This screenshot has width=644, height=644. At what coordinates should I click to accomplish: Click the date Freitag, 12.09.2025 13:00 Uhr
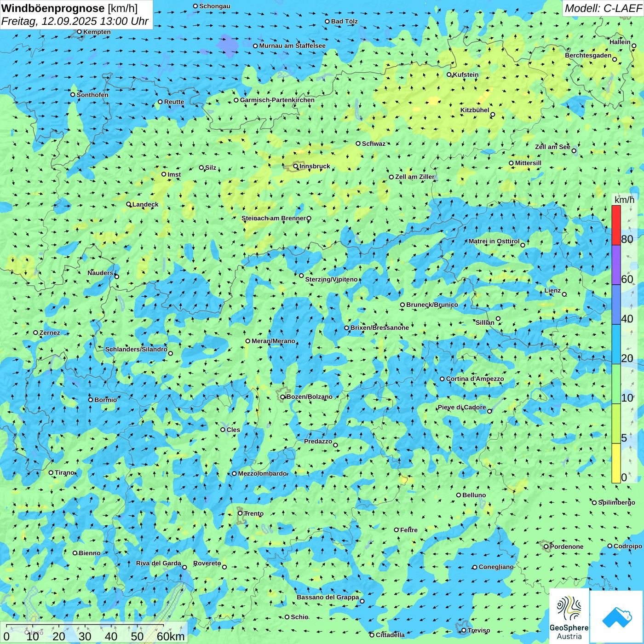click(75, 21)
